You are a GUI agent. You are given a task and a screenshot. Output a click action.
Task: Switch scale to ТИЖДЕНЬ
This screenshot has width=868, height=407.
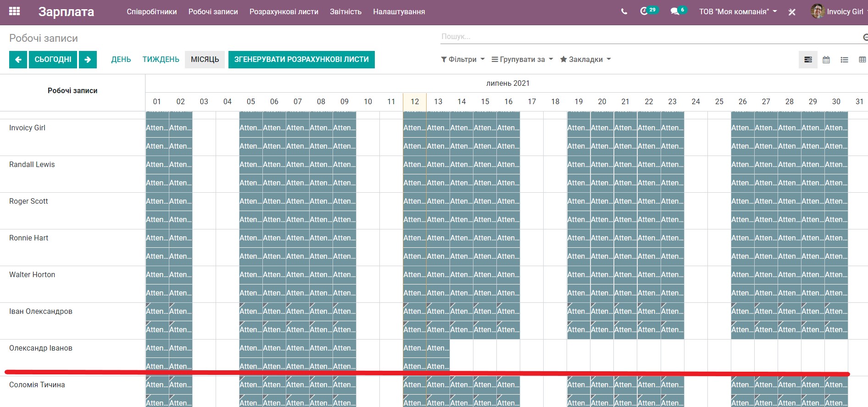click(x=161, y=60)
